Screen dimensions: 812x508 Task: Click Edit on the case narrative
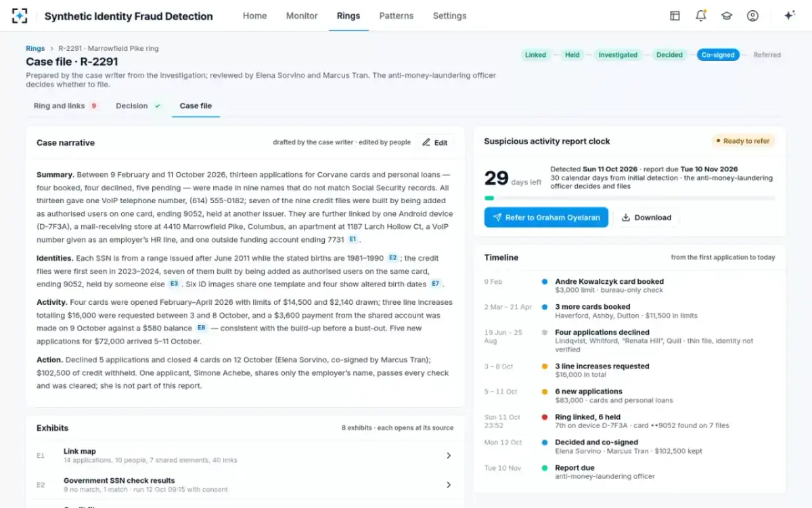pyautogui.click(x=434, y=142)
